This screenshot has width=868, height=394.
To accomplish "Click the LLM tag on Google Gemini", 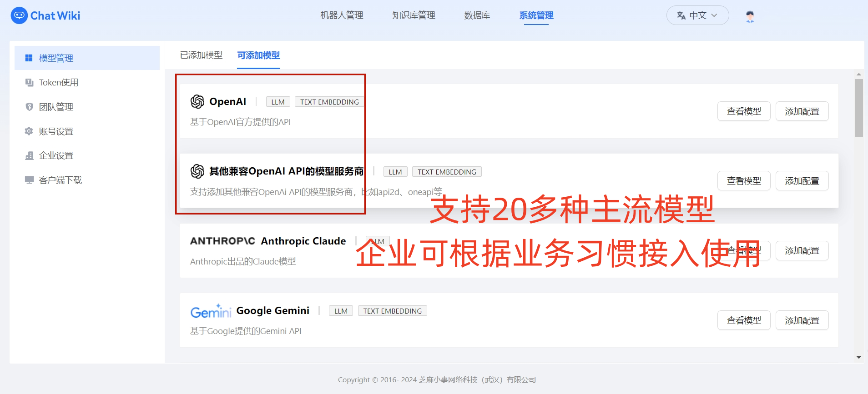I will pos(341,311).
